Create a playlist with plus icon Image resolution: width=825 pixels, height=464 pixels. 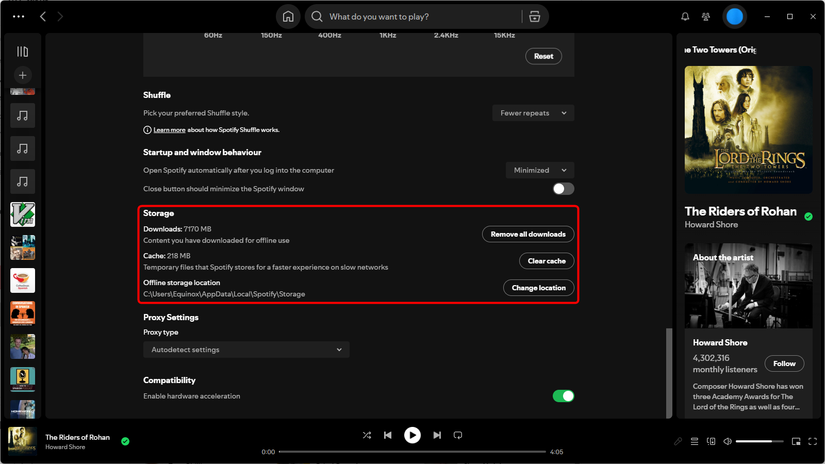click(22, 75)
